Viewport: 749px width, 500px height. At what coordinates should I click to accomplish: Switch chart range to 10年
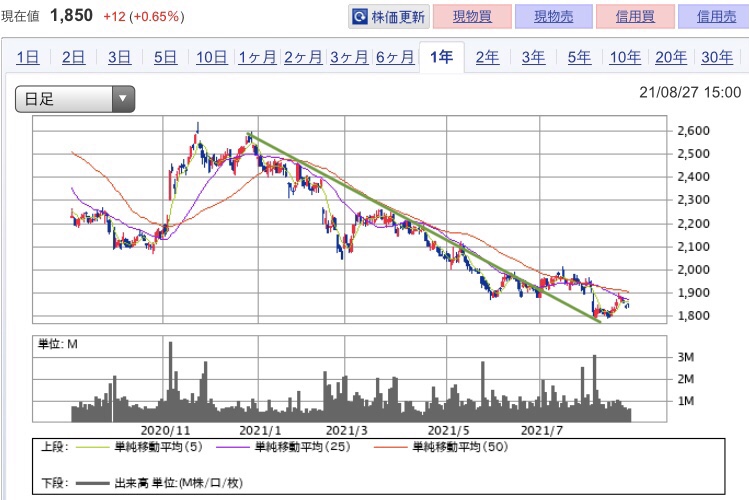click(x=625, y=57)
